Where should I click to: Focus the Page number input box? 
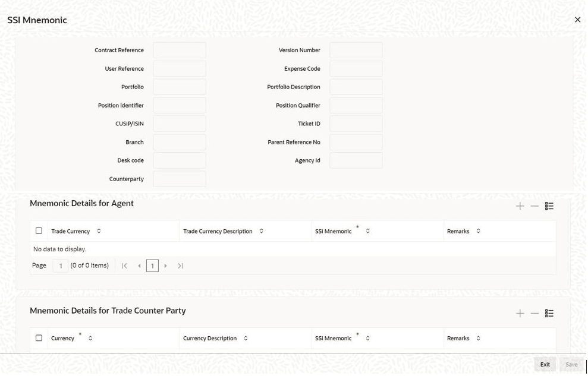[x=61, y=266]
